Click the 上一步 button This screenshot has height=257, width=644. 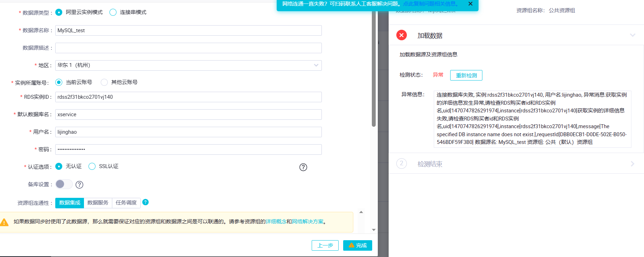[x=325, y=245]
